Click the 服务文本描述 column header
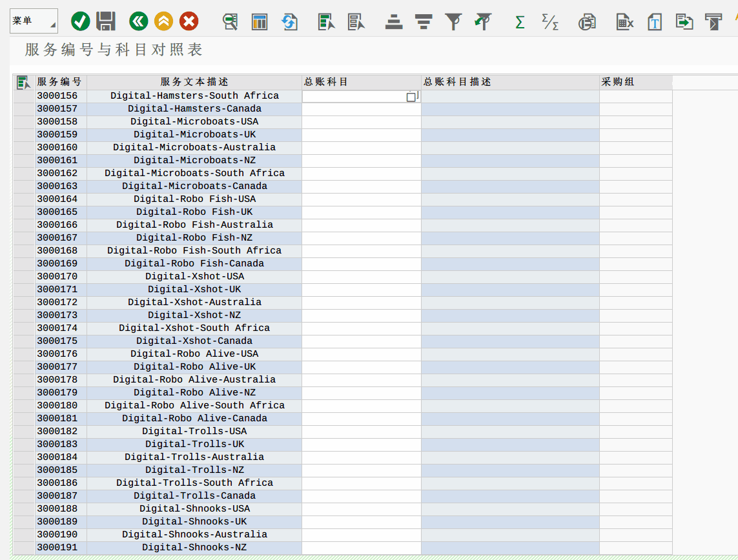The image size is (738, 560). [x=194, y=82]
